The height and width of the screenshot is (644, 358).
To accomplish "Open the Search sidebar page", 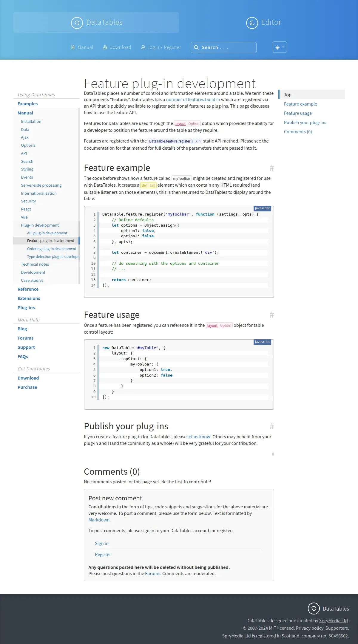I will pos(27,161).
